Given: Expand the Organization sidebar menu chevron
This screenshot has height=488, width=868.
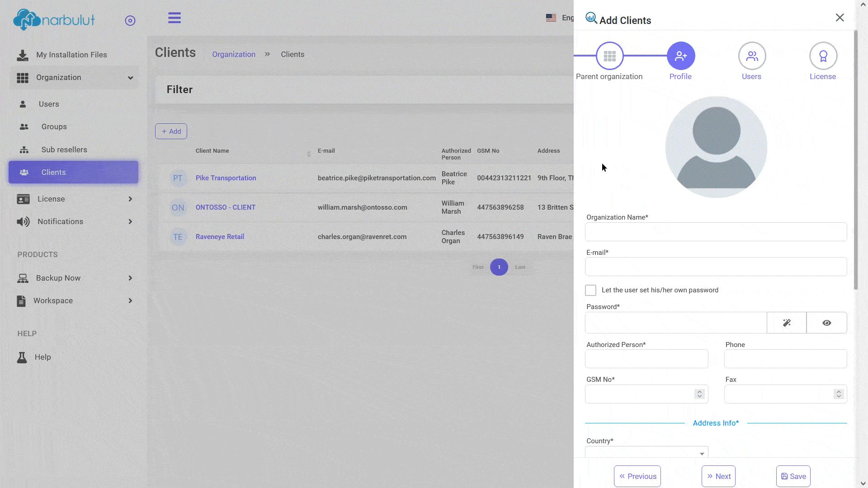Looking at the screenshot, I should coord(131,78).
